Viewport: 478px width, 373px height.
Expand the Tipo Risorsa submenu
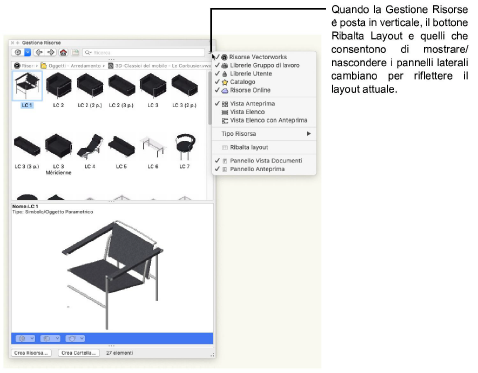264,134
